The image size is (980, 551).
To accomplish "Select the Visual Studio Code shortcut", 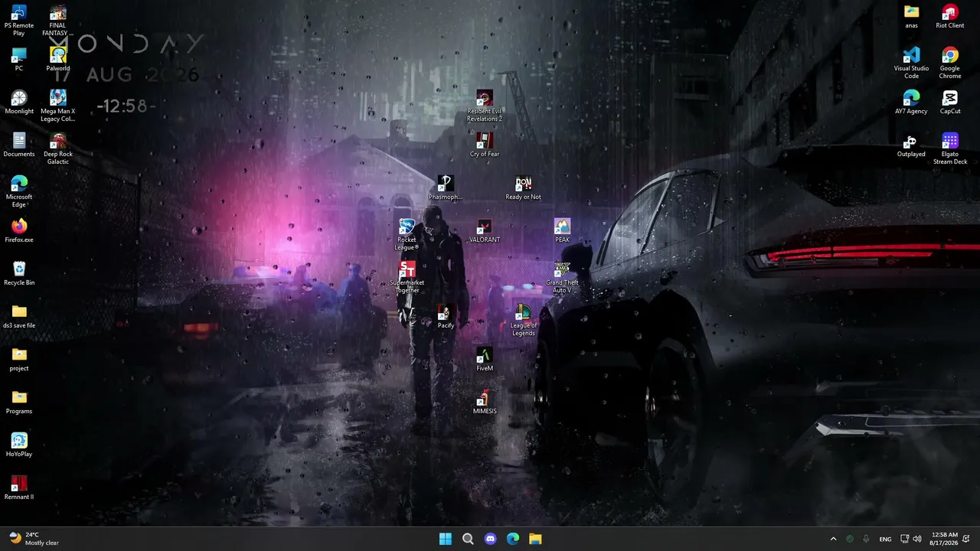I will click(x=911, y=64).
